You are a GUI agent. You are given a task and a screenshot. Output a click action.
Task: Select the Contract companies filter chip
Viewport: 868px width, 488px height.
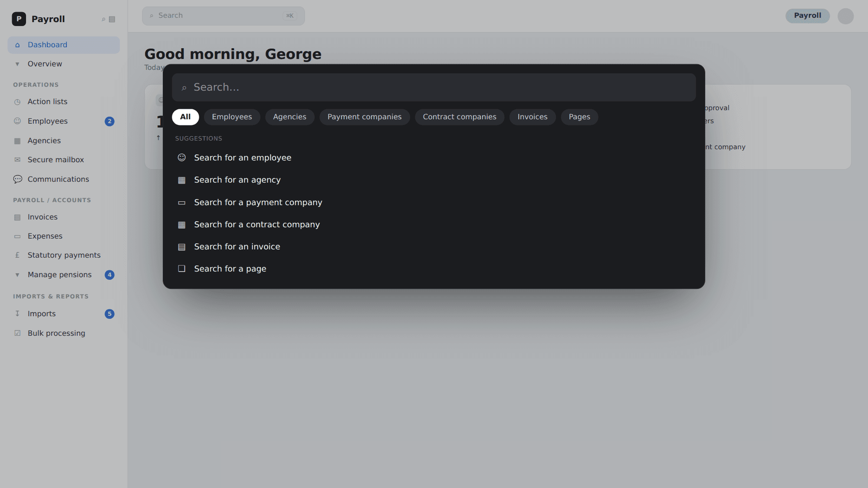coord(460,117)
